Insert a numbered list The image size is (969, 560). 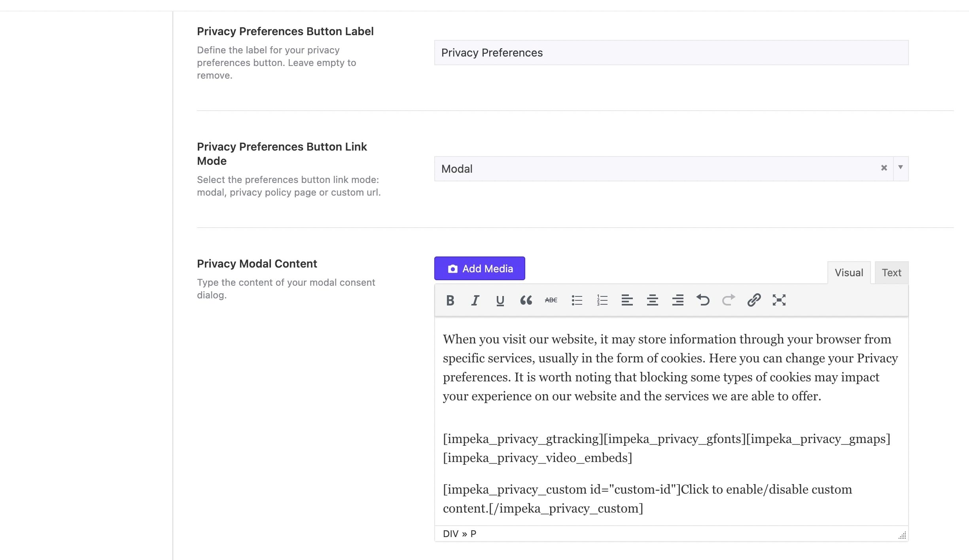click(x=602, y=300)
